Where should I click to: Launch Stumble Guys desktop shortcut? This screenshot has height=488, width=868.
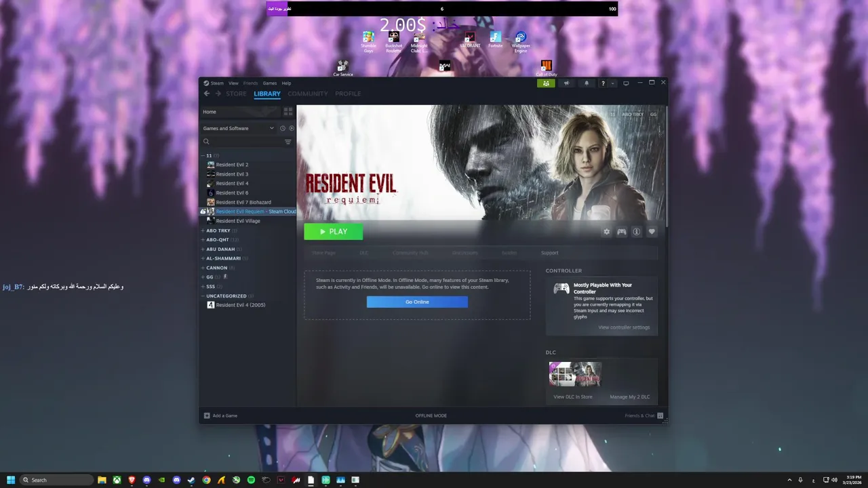click(368, 41)
